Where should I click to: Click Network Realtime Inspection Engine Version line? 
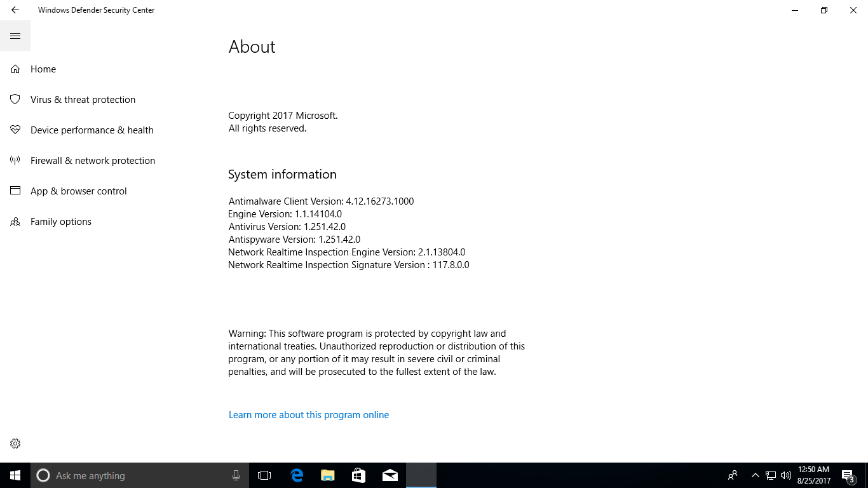click(347, 252)
